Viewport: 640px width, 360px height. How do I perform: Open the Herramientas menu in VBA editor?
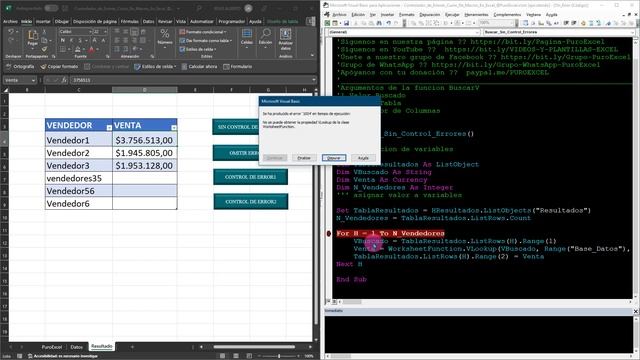point(476,14)
